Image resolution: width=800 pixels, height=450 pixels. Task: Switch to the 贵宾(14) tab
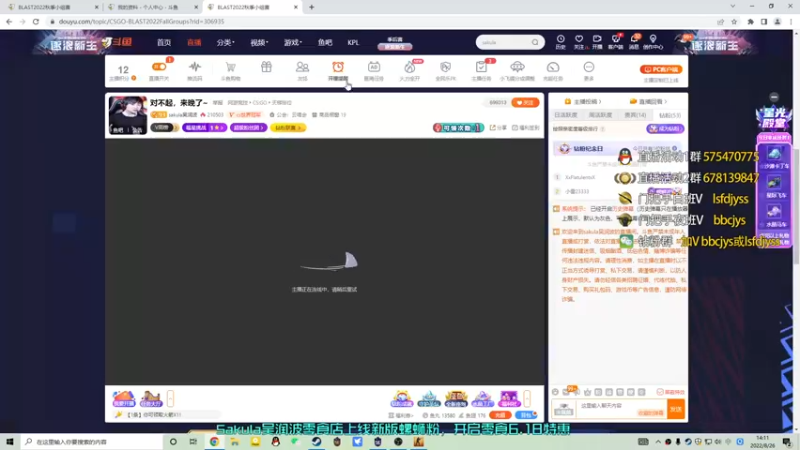pyautogui.click(x=635, y=115)
